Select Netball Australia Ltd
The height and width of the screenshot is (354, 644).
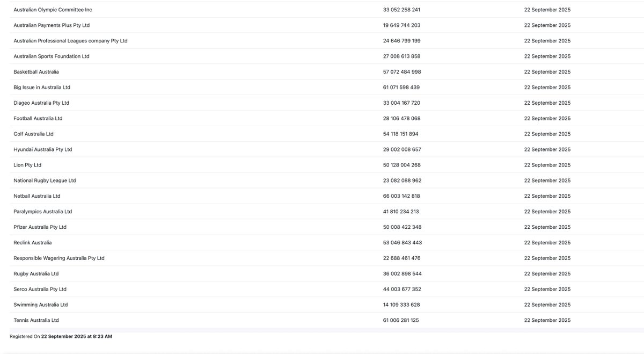37,197
